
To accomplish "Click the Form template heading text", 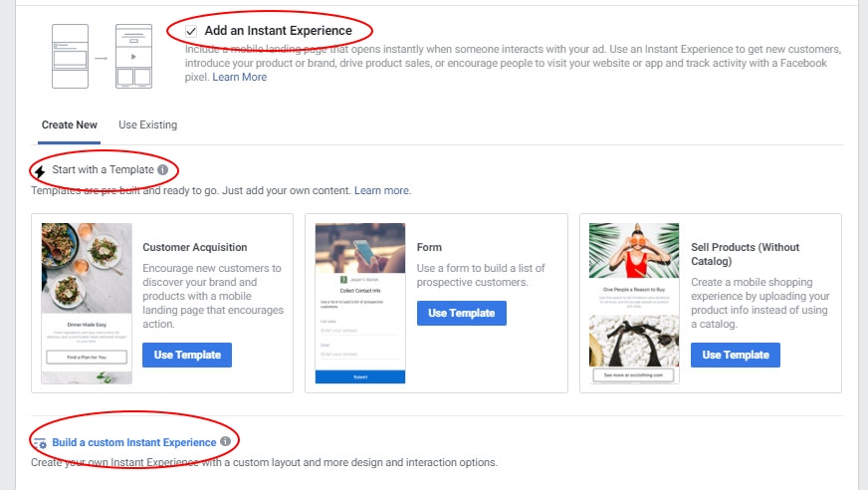I will point(429,248).
